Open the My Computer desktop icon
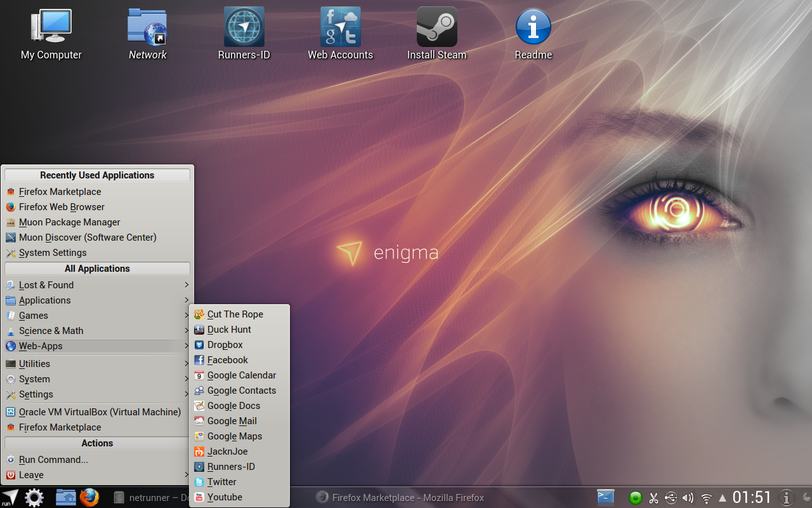 pos(51,34)
